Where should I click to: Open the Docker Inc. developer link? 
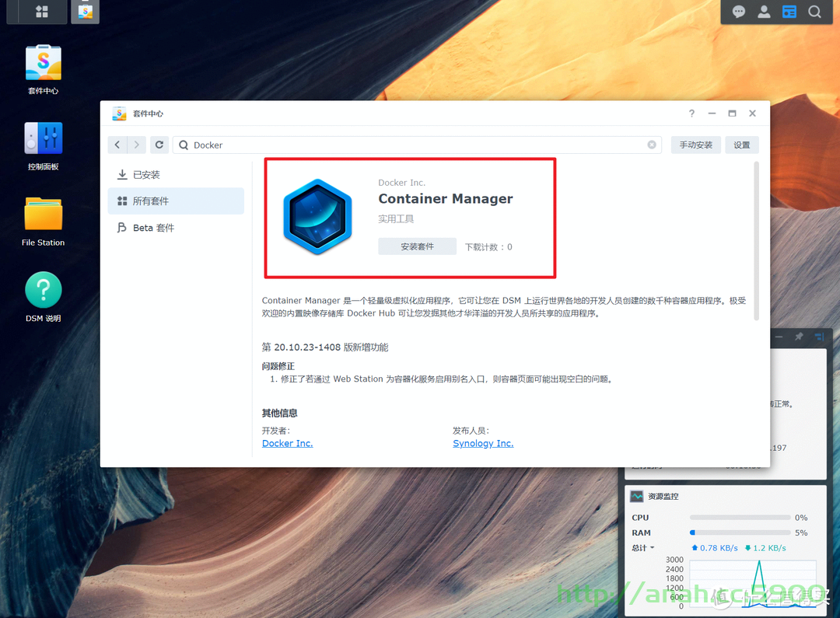pos(287,443)
